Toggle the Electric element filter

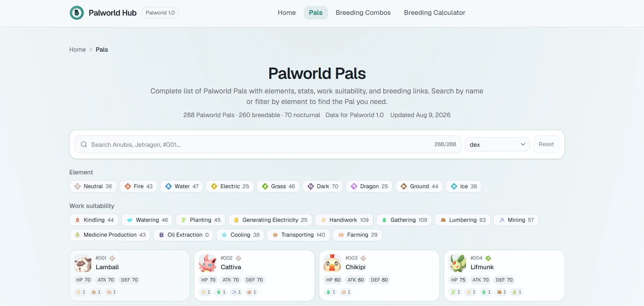pyautogui.click(x=230, y=186)
